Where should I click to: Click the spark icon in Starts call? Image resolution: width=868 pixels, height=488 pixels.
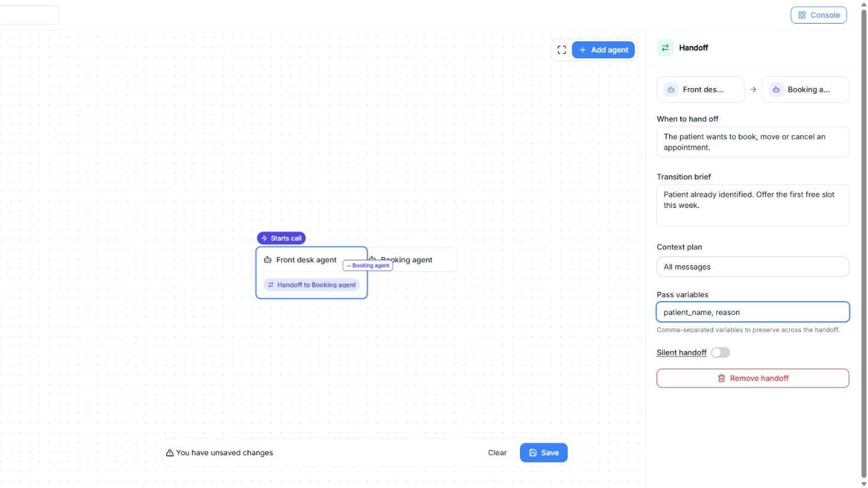tap(265, 238)
